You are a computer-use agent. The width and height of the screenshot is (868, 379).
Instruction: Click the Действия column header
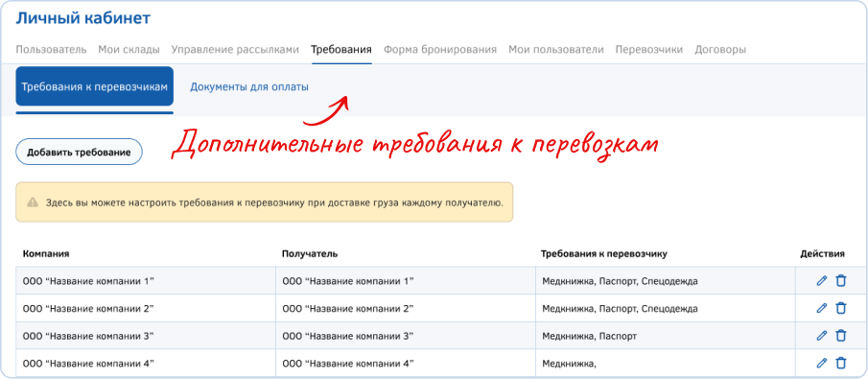(x=823, y=253)
